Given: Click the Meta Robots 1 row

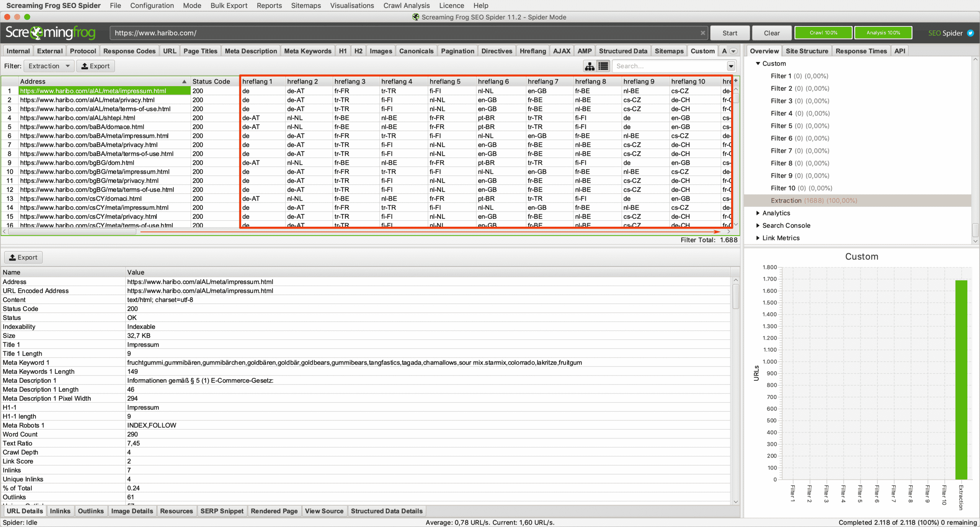Looking at the screenshot, I should point(366,425).
